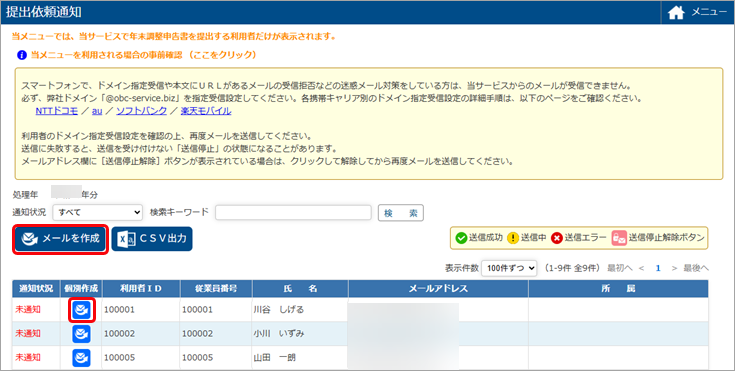This screenshot has width=735, height=371.
Task: Click the メールアドレス column header
Action: (x=438, y=289)
